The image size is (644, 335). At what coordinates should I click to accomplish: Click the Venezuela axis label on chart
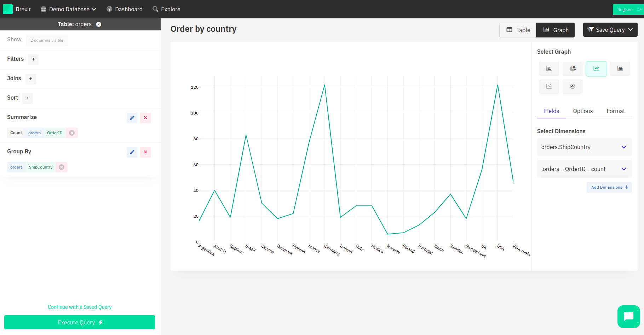coord(521,250)
